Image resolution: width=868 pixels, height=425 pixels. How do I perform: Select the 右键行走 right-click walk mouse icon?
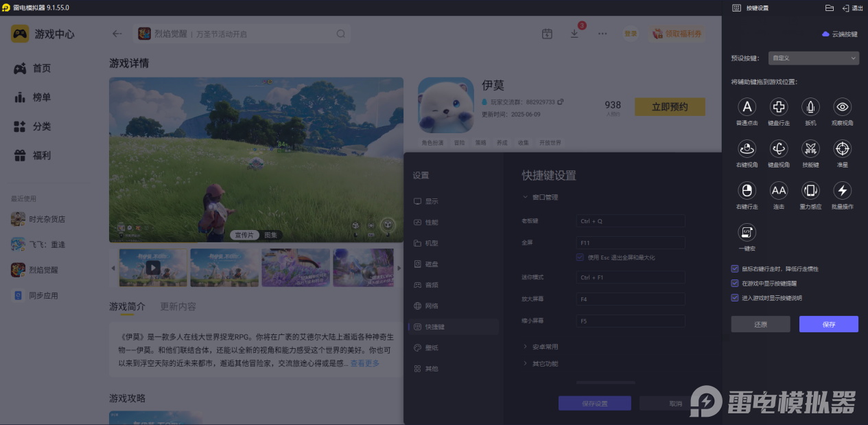747,190
